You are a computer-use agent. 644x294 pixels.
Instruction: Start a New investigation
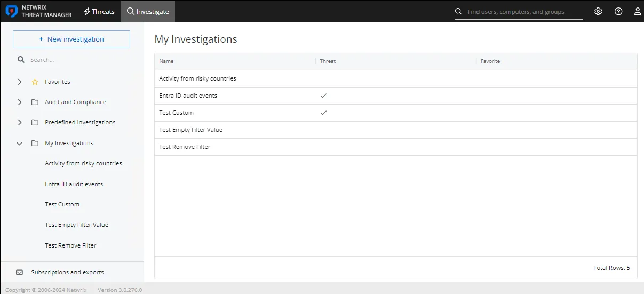coord(71,39)
